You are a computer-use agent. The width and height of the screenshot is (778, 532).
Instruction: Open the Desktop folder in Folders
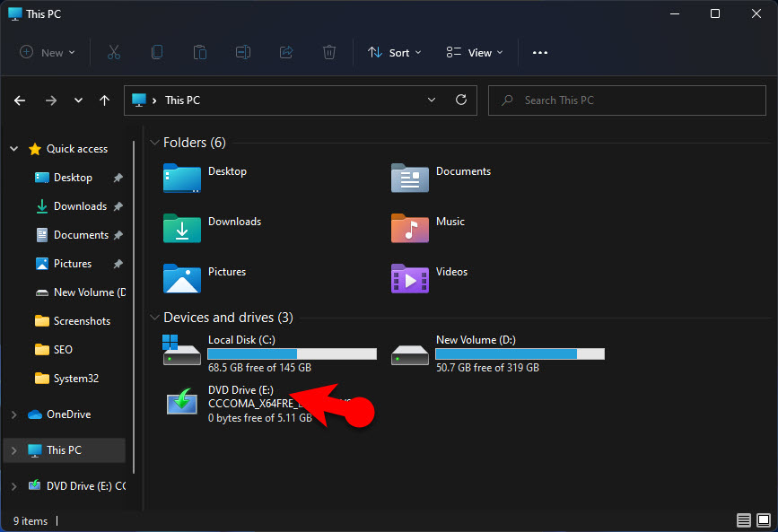point(205,178)
